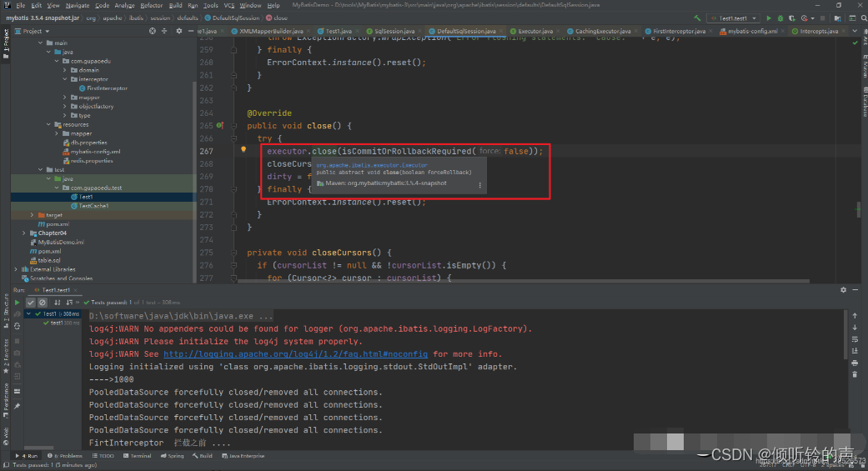Click the DefaultSqlSession breadcrumb
The width and height of the screenshot is (868, 471).
point(232,18)
